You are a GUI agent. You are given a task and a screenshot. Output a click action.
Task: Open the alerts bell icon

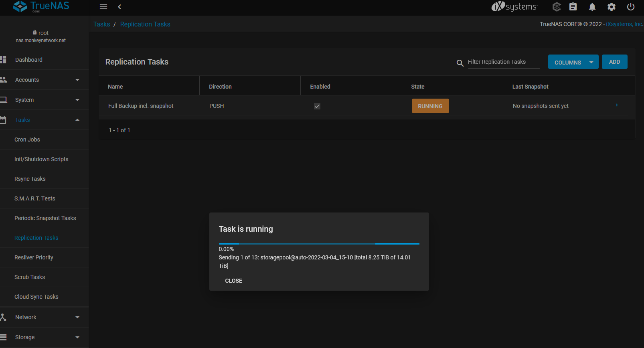point(592,6)
